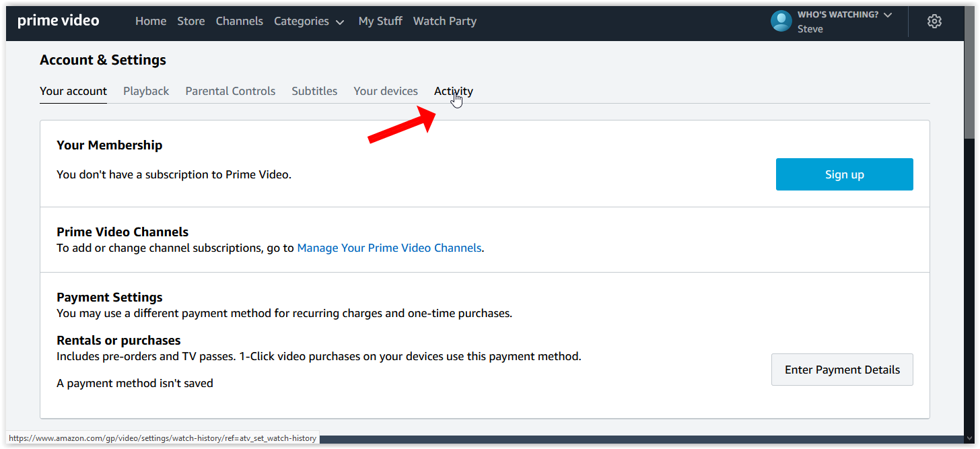980x449 pixels.
Task: Click the blue Sign up button
Action: click(x=845, y=174)
